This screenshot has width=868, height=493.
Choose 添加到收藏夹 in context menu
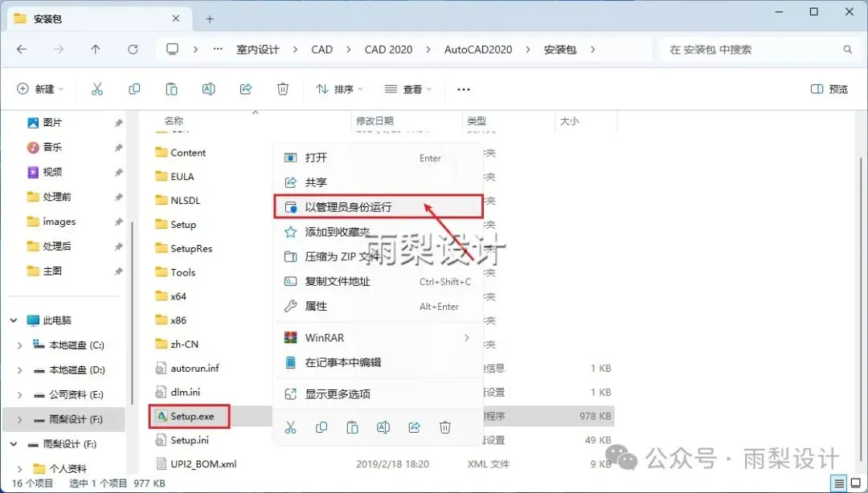click(379, 232)
